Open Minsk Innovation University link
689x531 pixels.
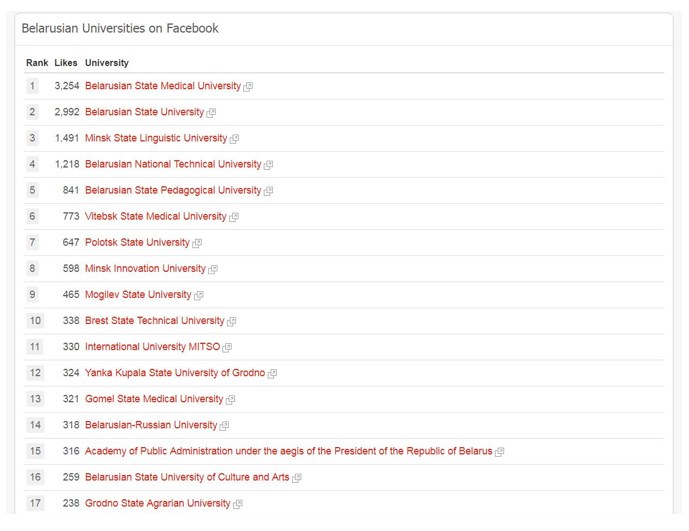pyautogui.click(x=145, y=269)
